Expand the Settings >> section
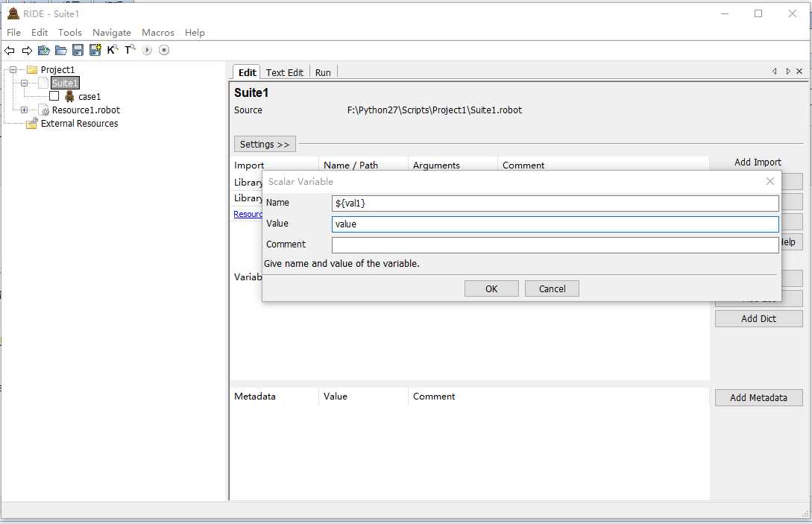 265,144
